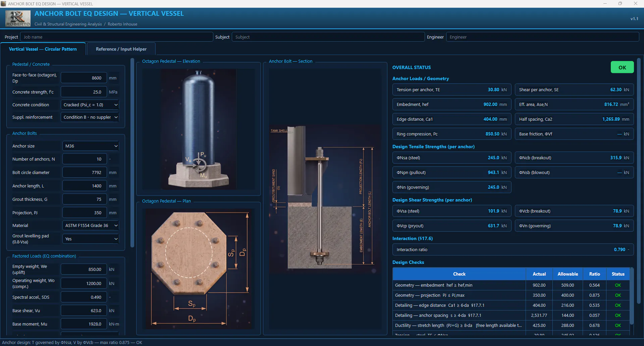Screen dimensions: 644x346
Task: Click the ΦNcb (breakout) 315.9 value
Action: pos(616,158)
